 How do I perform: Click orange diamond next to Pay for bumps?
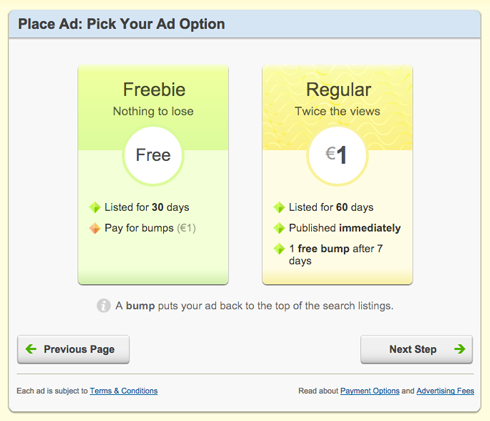pyautogui.click(x=95, y=228)
